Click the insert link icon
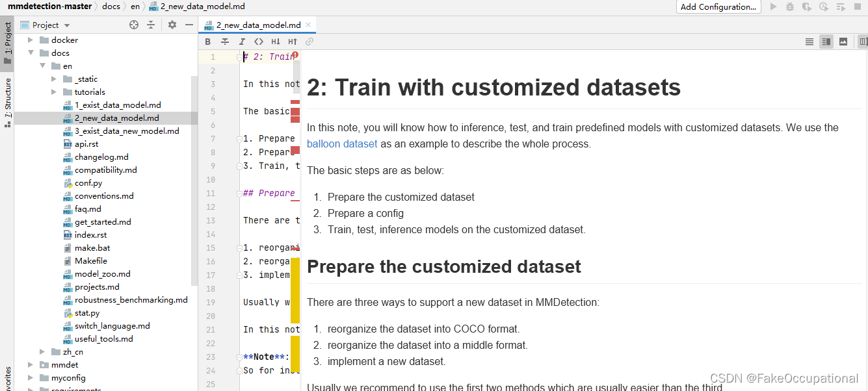This screenshot has height=391, width=868. pyautogui.click(x=309, y=42)
